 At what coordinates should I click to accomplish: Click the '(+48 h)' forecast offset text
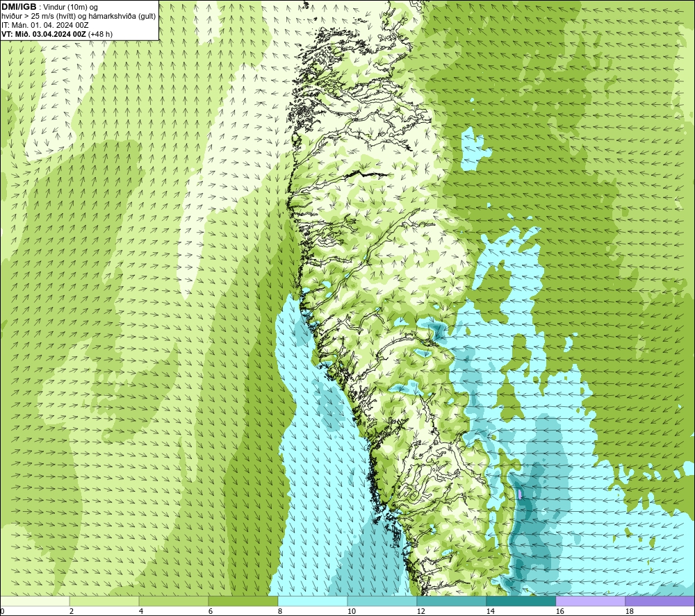(100, 34)
